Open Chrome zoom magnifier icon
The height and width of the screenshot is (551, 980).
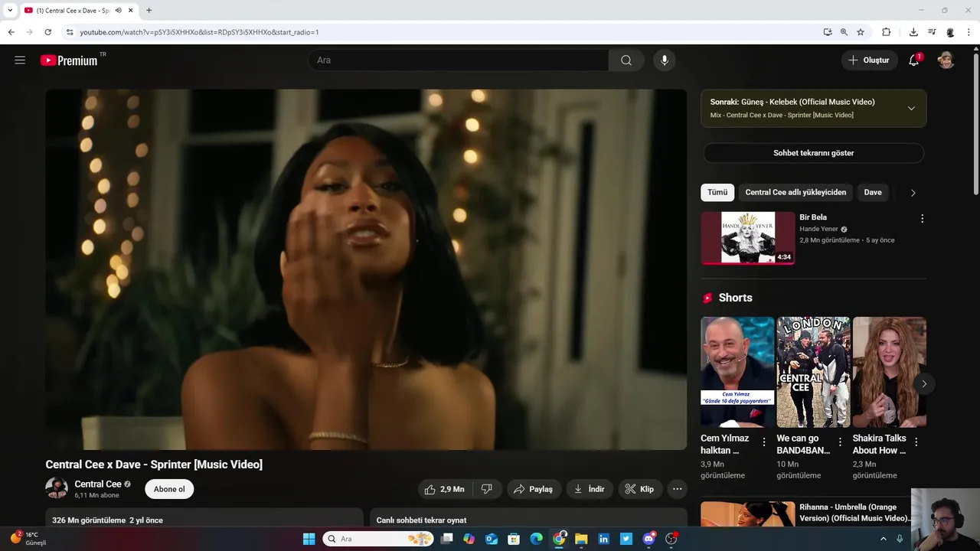pyautogui.click(x=844, y=32)
